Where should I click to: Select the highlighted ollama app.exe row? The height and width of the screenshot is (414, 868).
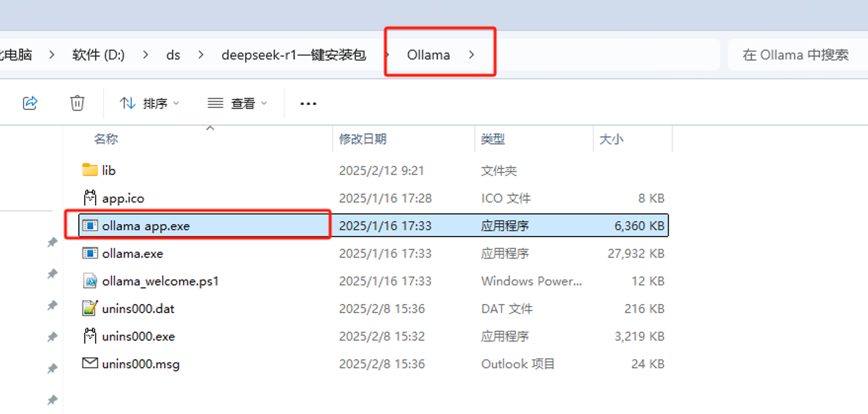click(x=373, y=225)
